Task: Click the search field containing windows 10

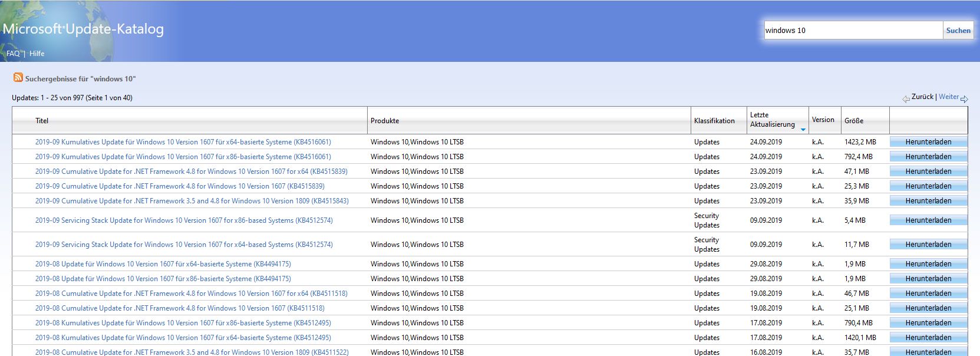Action: pos(853,31)
